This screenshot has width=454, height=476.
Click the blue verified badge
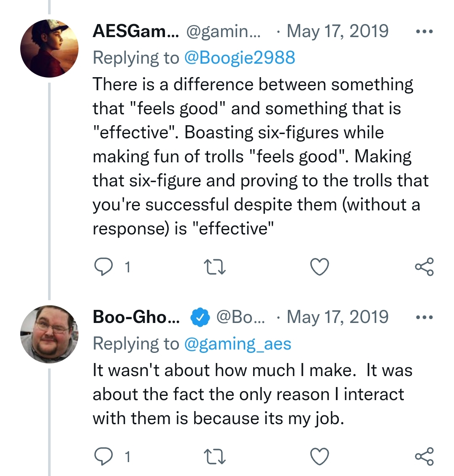[x=200, y=317]
